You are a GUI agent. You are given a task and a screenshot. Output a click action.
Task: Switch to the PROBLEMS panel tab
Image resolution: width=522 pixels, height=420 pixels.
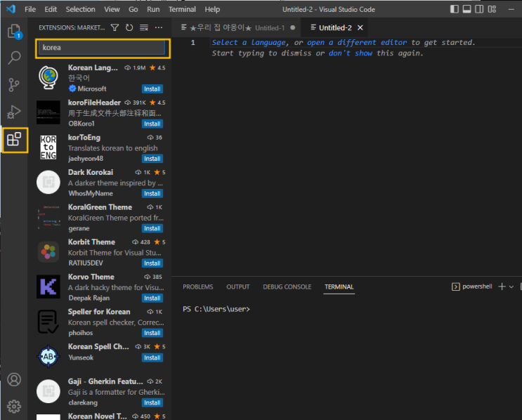tap(197, 287)
